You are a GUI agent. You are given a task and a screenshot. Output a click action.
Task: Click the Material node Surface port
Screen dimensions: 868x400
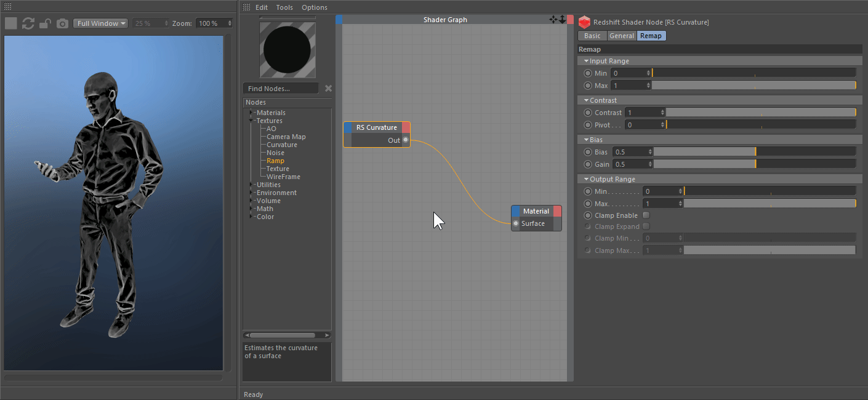pyautogui.click(x=516, y=223)
